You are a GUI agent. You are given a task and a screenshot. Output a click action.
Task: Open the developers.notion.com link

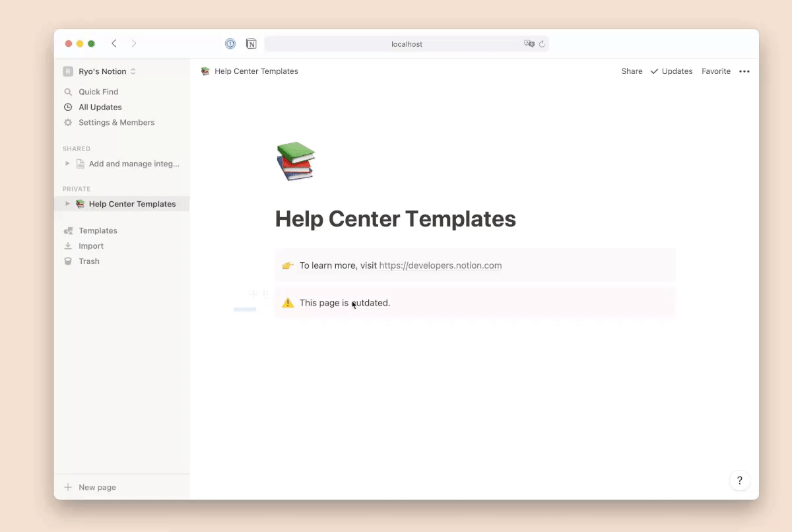point(440,265)
